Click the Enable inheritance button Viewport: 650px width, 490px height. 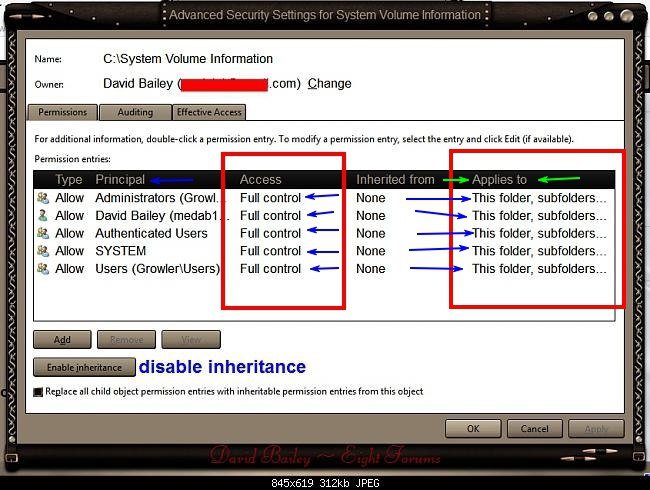[x=84, y=367]
